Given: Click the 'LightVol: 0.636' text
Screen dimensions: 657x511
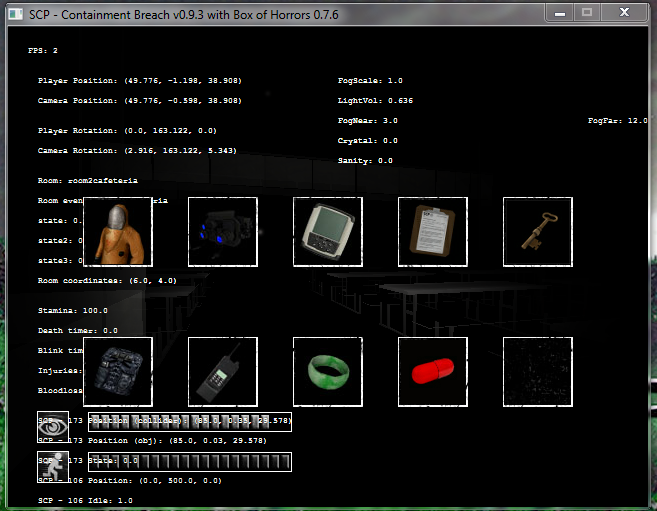Looking at the screenshot, I should (375, 101).
